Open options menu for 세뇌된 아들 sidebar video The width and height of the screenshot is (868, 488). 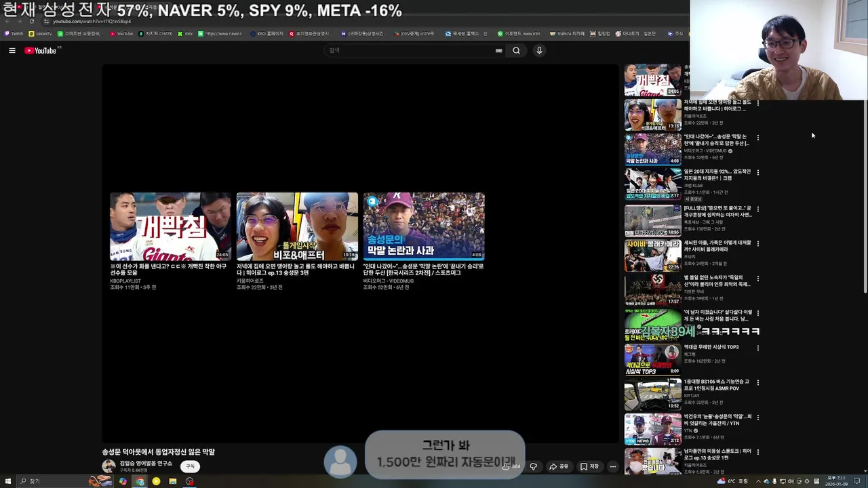pos(758,243)
